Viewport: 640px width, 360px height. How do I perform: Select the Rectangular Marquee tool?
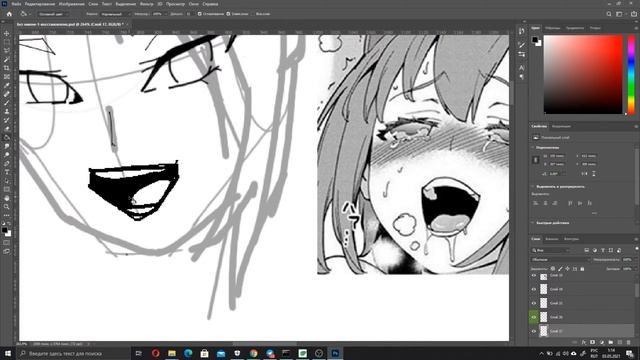(x=7, y=42)
